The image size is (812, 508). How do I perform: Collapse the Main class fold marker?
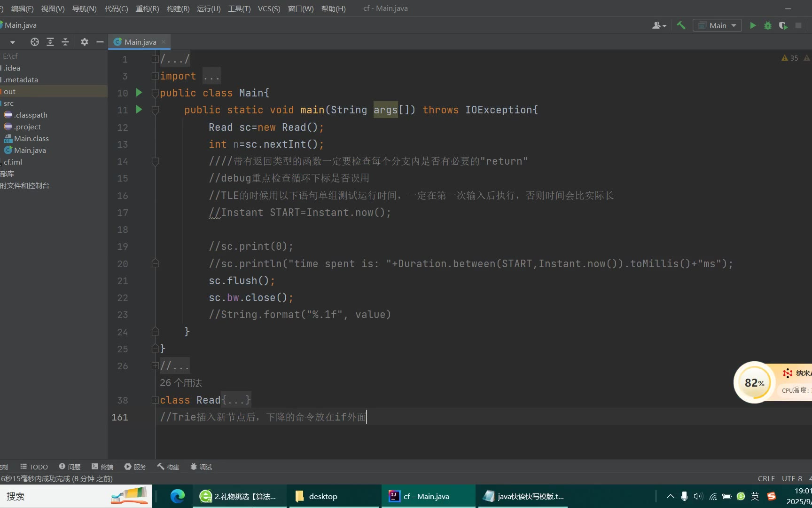click(155, 93)
